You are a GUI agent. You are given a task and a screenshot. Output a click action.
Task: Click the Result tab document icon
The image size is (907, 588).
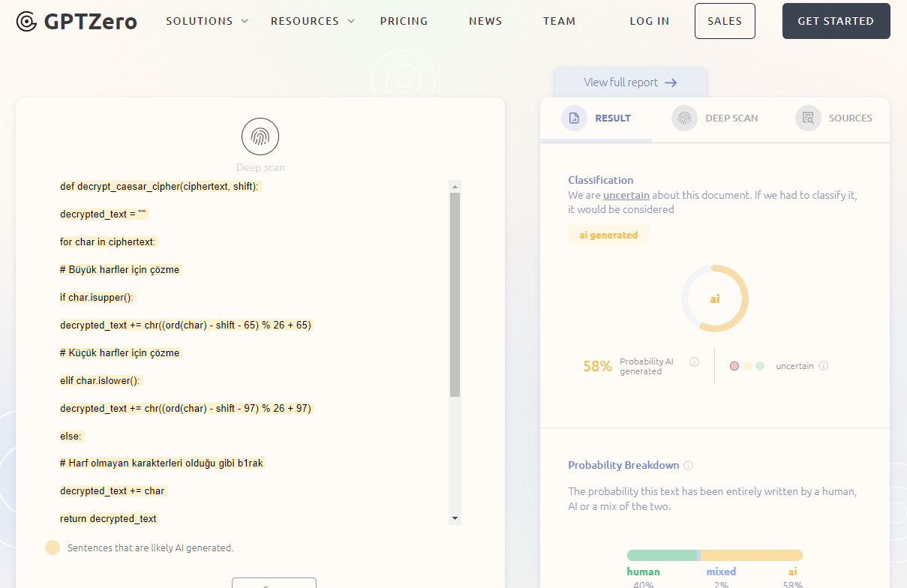tap(574, 118)
